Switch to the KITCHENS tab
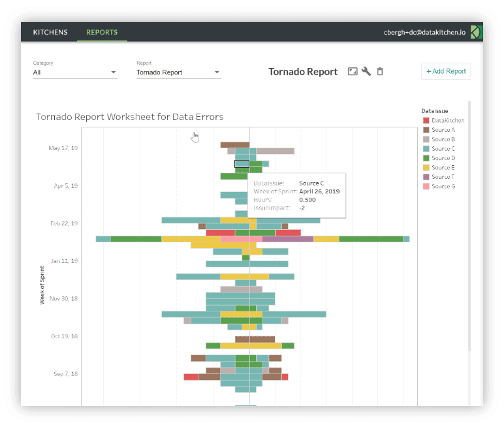Viewport: 504px width, 427px height. tap(50, 32)
